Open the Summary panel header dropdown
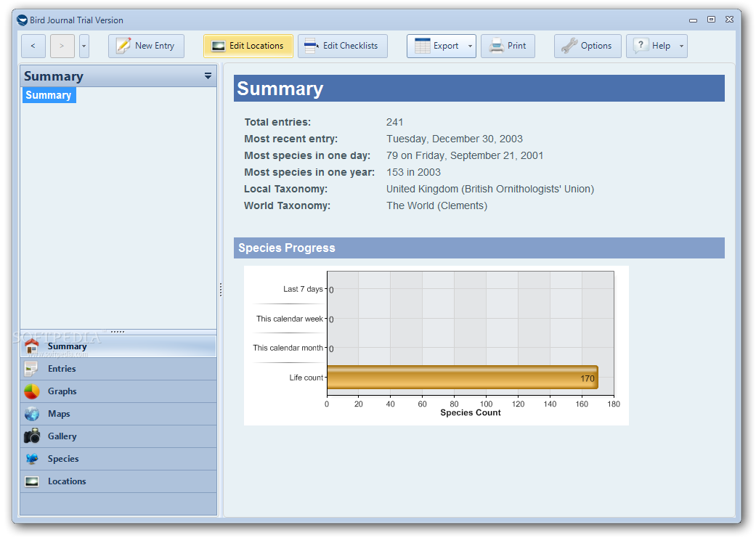Viewport: 756px width, 538px height. (208, 76)
